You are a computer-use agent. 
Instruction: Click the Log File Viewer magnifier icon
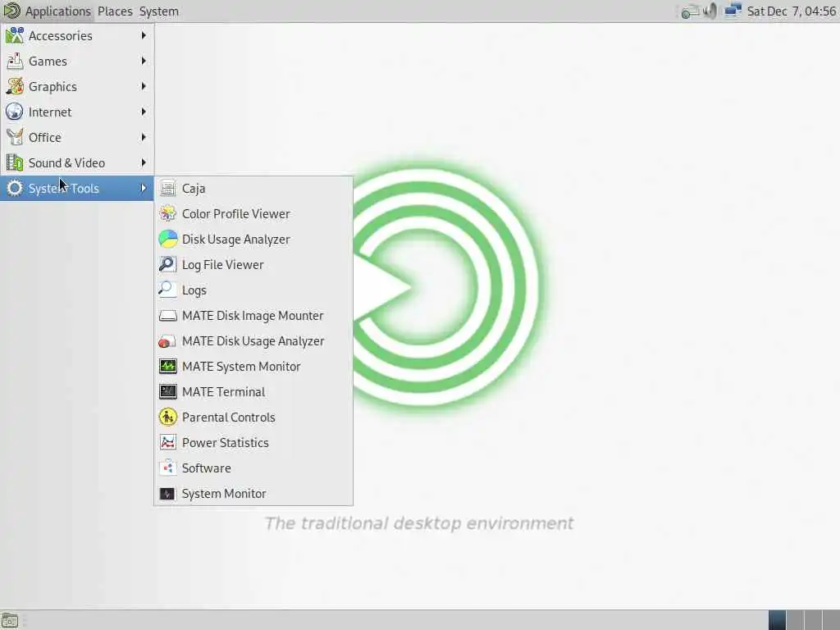[167, 265]
